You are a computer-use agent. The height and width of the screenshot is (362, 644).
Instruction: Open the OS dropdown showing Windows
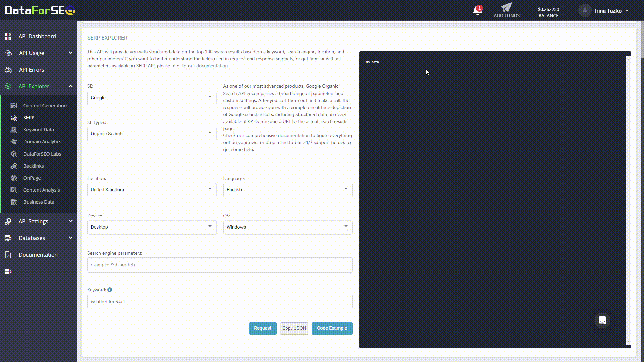coord(288,227)
